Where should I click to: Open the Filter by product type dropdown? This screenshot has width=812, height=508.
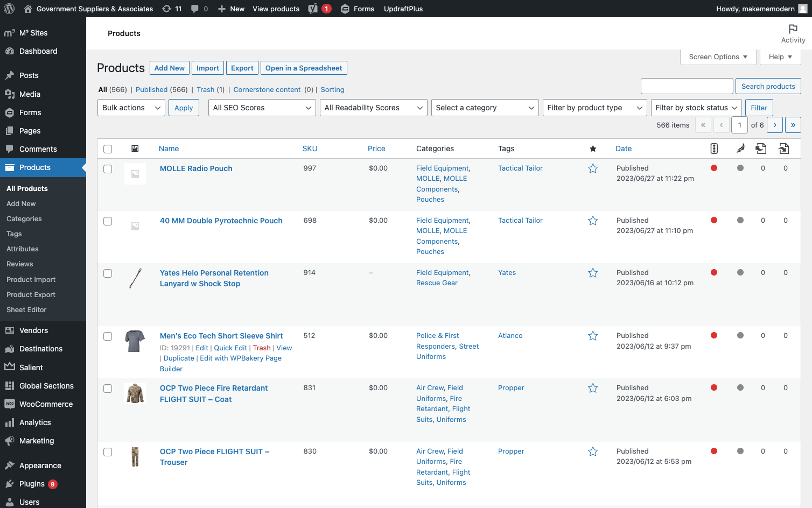(594, 108)
